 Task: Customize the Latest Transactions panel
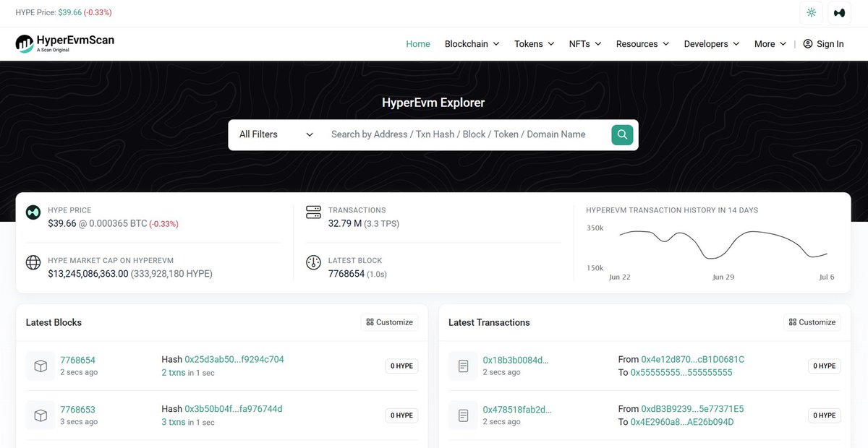point(812,322)
